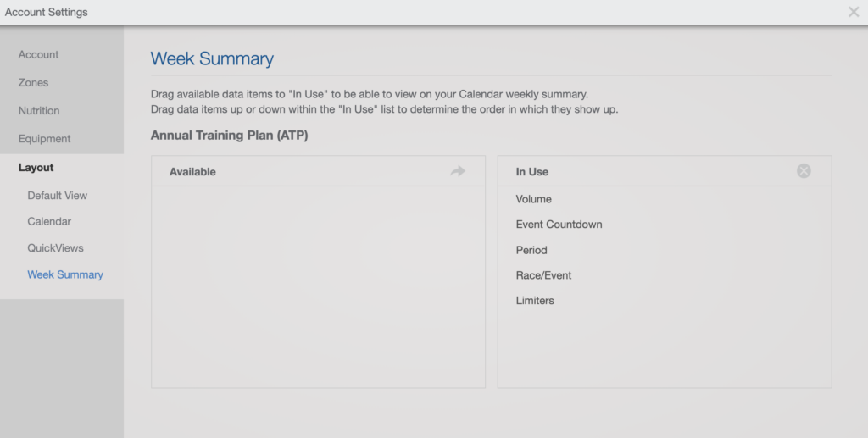The height and width of the screenshot is (438, 868).
Task: Select Week Summary in the sidebar
Action: 65,274
